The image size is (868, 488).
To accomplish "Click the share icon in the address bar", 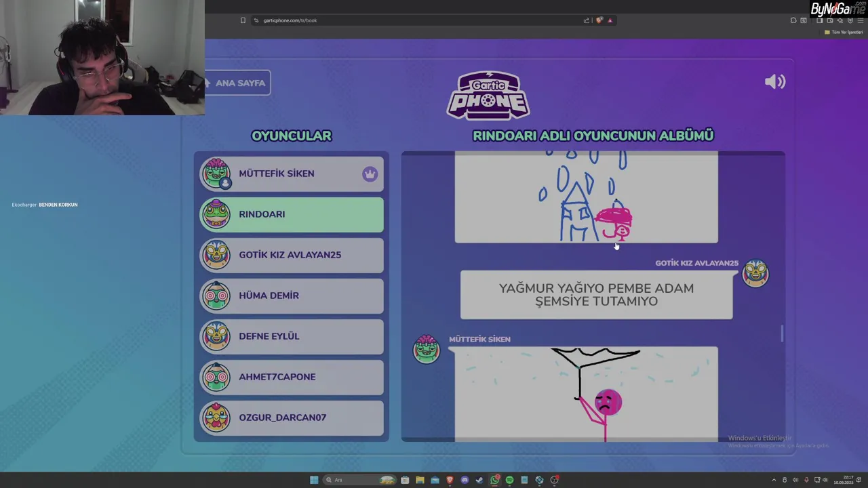I will coord(587,20).
